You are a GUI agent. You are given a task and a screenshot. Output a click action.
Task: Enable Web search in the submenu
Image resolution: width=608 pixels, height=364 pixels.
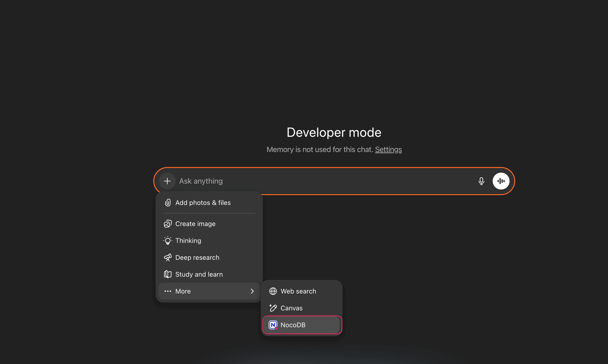click(298, 291)
